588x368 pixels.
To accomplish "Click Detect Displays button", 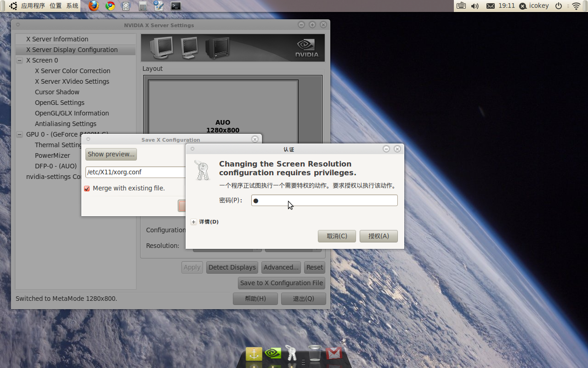I will pos(232,267).
